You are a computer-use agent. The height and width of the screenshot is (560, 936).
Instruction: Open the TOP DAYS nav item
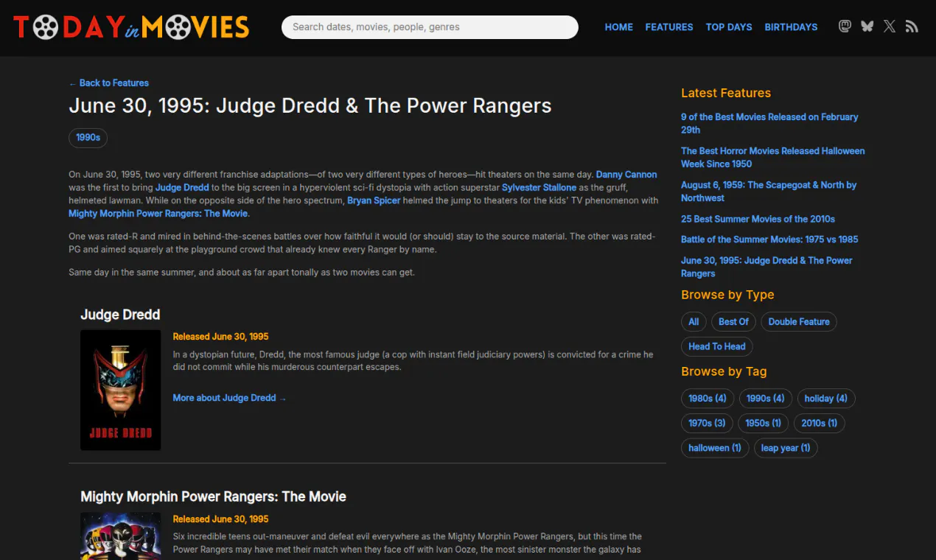point(729,27)
